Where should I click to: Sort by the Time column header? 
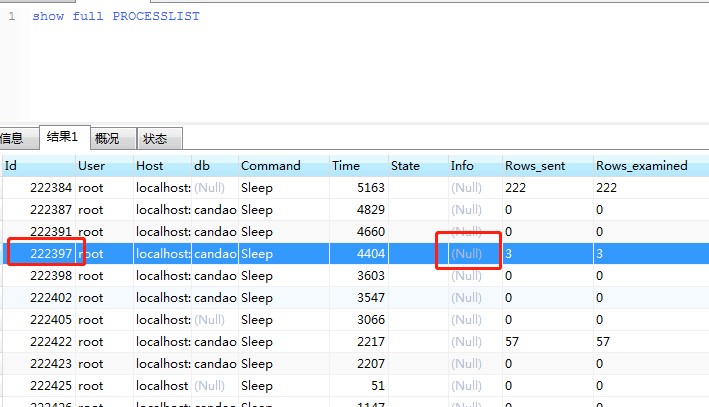(x=357, y=166)
